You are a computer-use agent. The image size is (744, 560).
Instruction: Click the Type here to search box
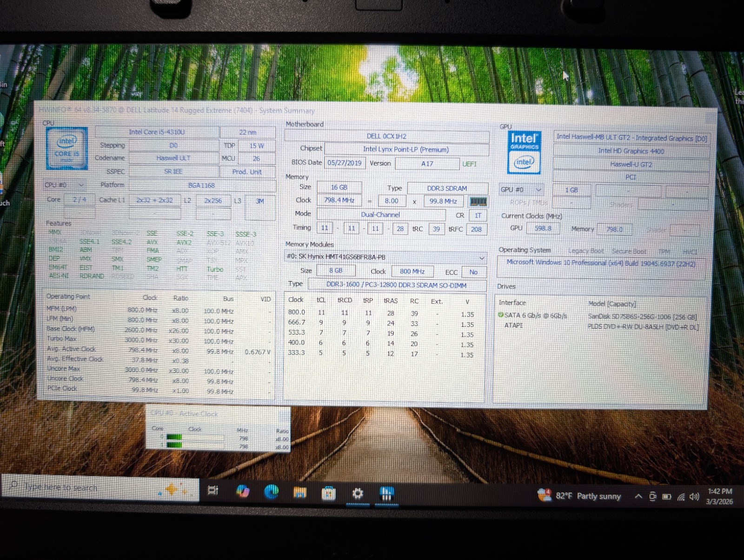tap(100, 488)
